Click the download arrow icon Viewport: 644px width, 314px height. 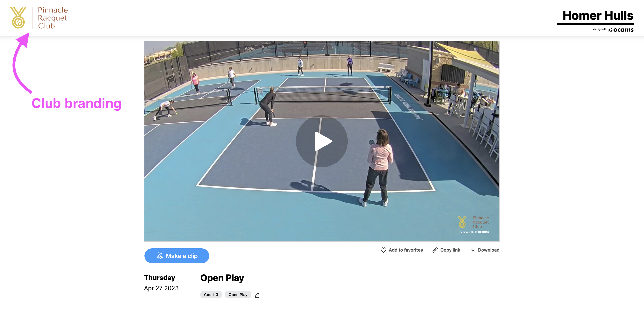point(473,250)
